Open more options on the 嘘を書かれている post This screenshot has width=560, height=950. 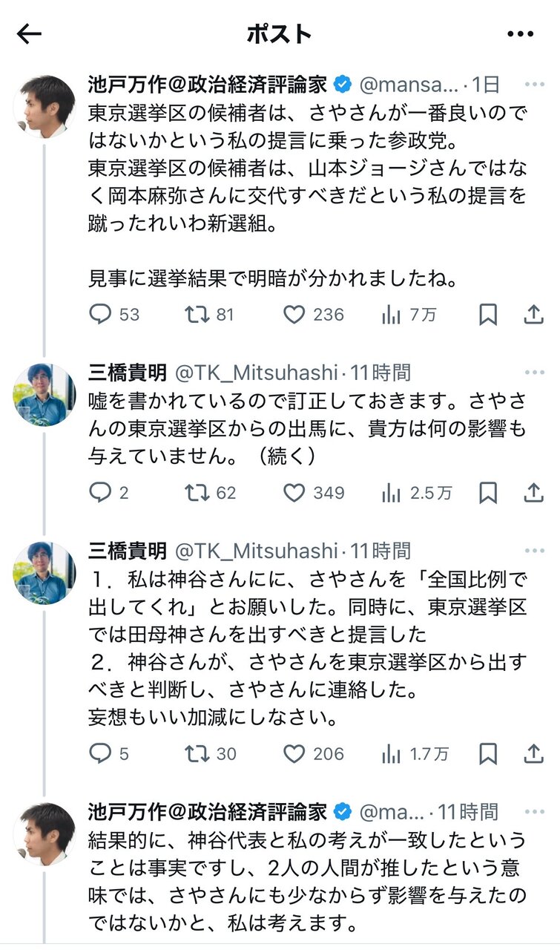[x=534, y=372]
